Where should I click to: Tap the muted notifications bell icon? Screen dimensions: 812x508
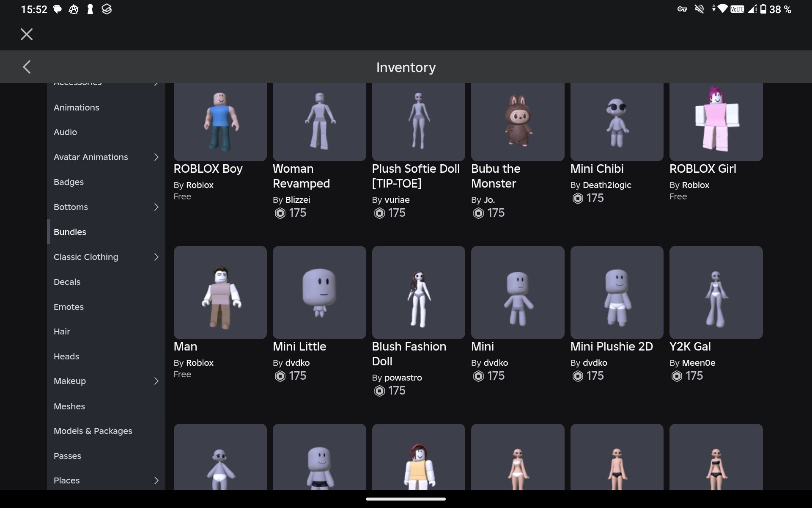pyautogui.click(x=700, y=9)
